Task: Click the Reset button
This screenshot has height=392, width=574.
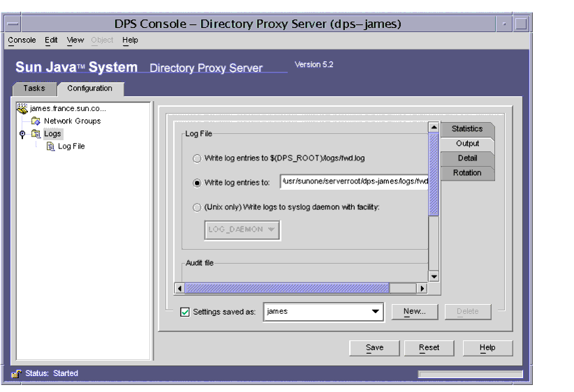Action: 429,348
